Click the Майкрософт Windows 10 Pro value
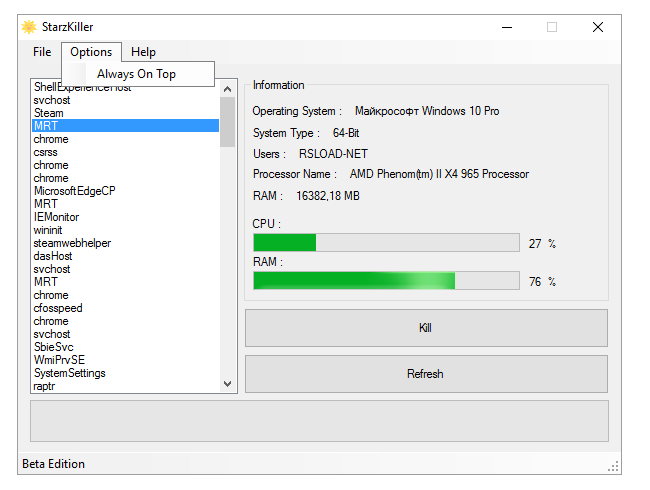This screenshot has width=650, height=490. coord(427,111)
